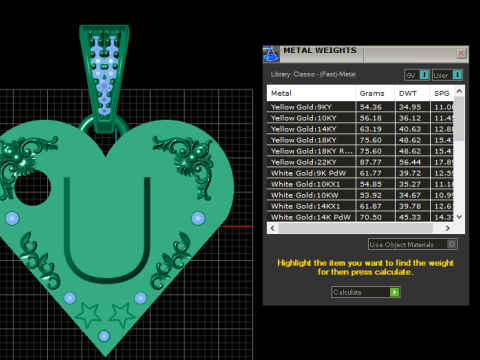Click the 70.50 grams value

tap(371, 217)
